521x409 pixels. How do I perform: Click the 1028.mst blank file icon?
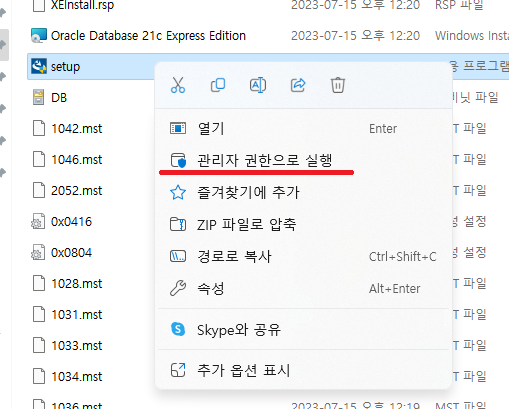pyautogui.click(x=39, y=283)
